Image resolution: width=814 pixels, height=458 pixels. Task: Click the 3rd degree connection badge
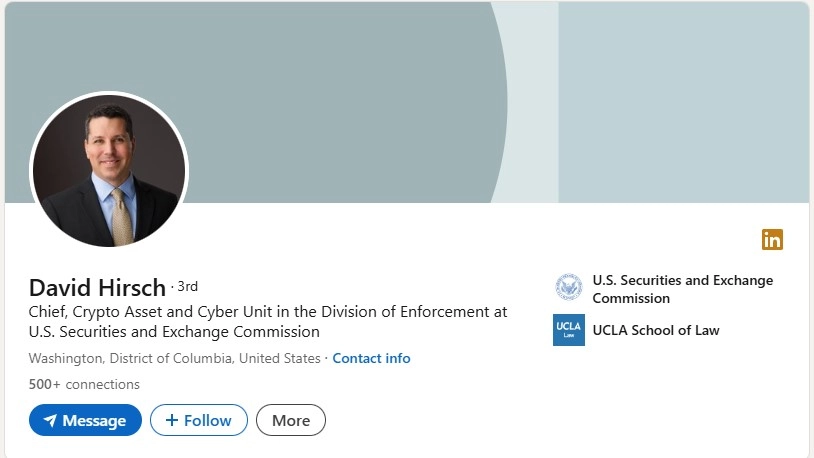[187, 286]
